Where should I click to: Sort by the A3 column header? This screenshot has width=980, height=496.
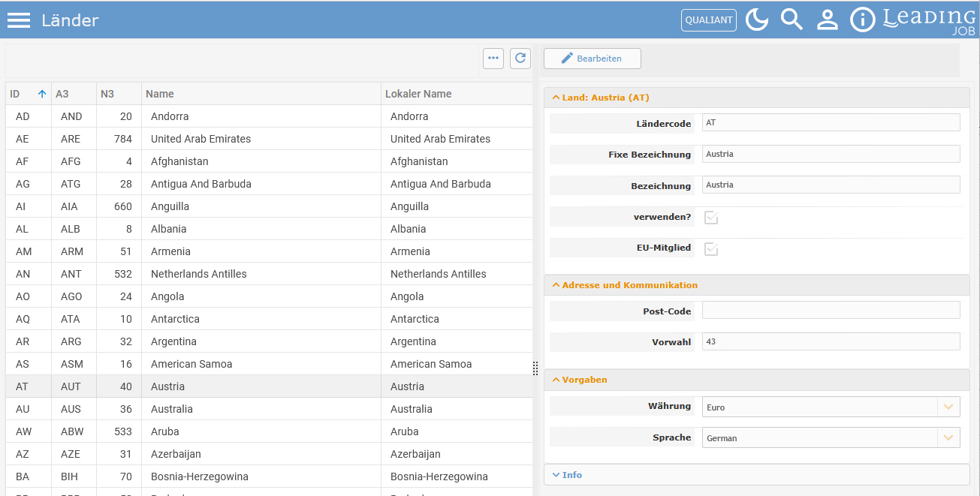[74, 94]
